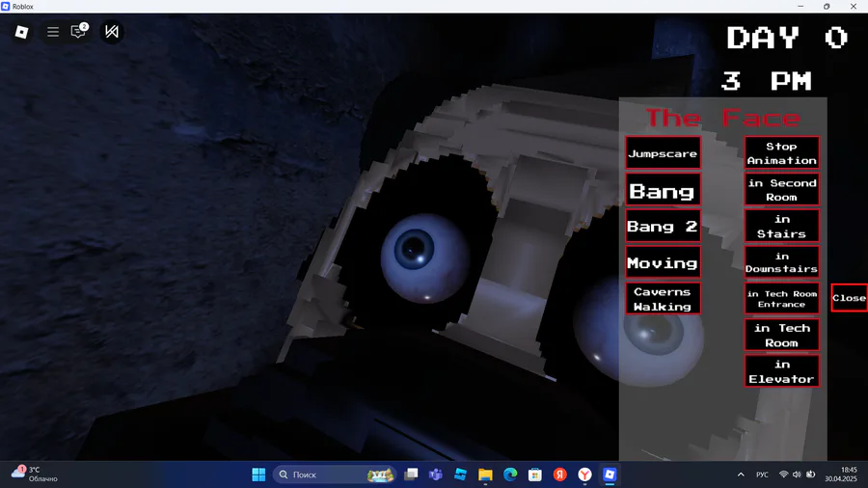This screenshot has height=488, width=868.
Task: Trigger the Jumpscare animation
Action: pos(663,153)
